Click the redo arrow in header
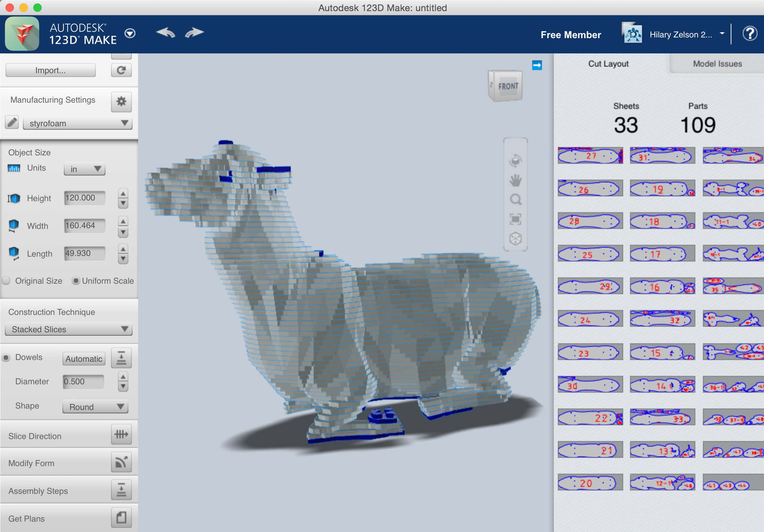764x532 pixels. [x=194, y=33]
